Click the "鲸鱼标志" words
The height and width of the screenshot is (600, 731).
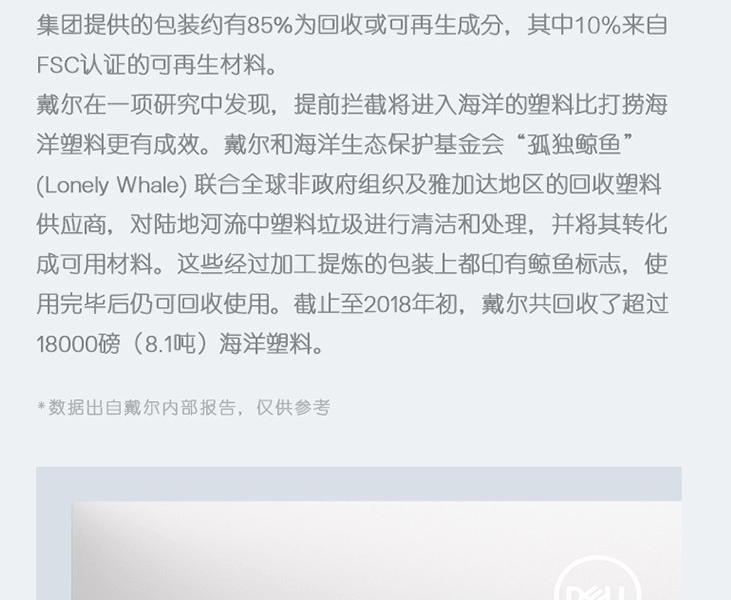click(574, 264)
